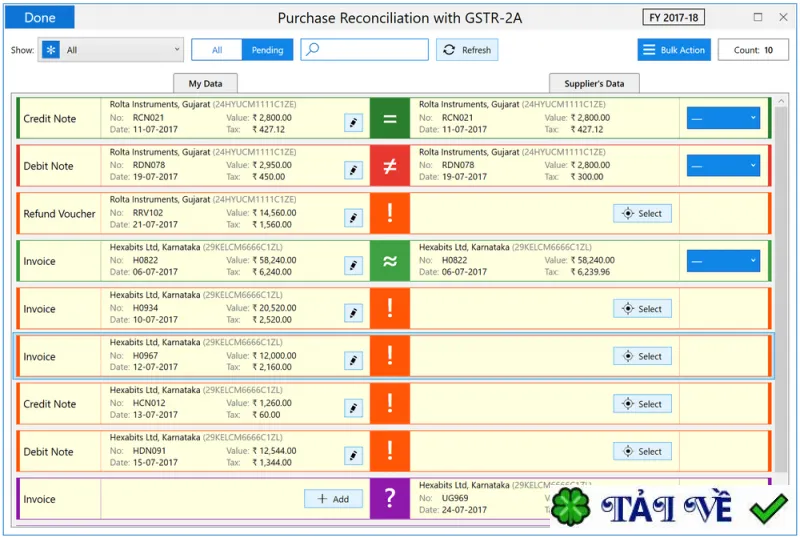Open the Show filter dropdown
The width and height of the screenshot is (800, 538).
click(111, 50)
